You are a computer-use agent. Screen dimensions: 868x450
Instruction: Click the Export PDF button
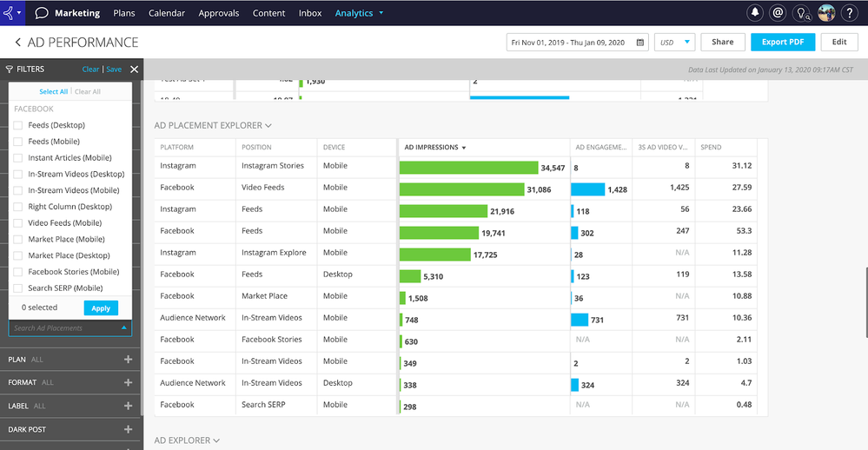tap(783, 42)
